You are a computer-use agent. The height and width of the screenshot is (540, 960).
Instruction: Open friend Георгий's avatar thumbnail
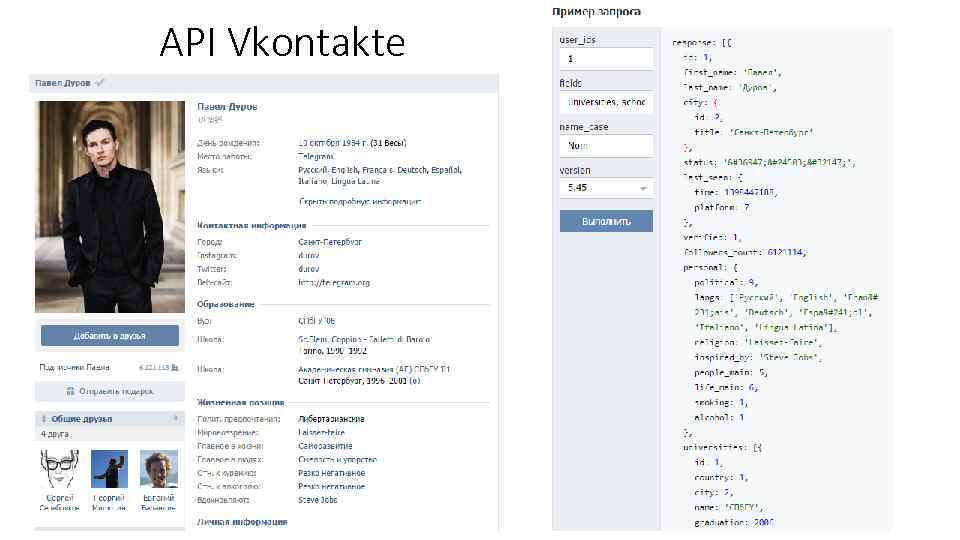[x=110, y=469]
